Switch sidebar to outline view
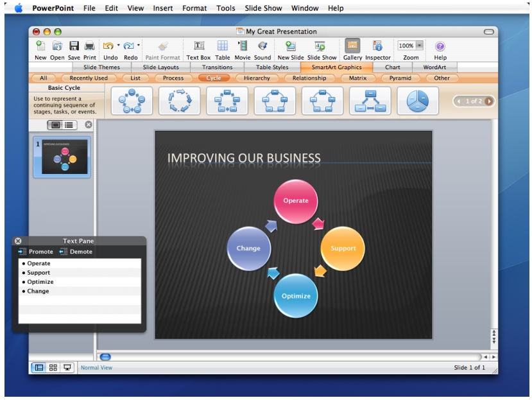Image resolution: width=532 pixels, height=400 pixels. (x=69, y=125)
